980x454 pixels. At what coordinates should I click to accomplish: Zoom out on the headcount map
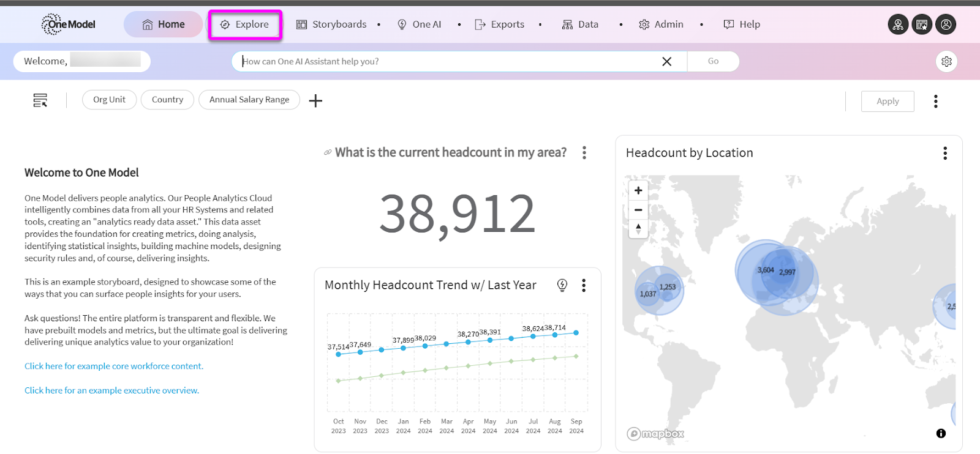[x=638, y=210]
